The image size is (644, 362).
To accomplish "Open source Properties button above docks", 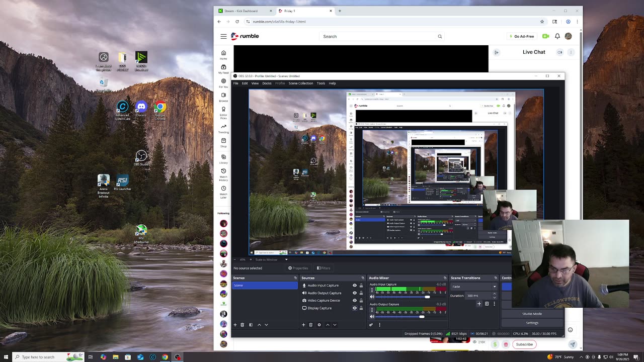I will tap(298, 268).
